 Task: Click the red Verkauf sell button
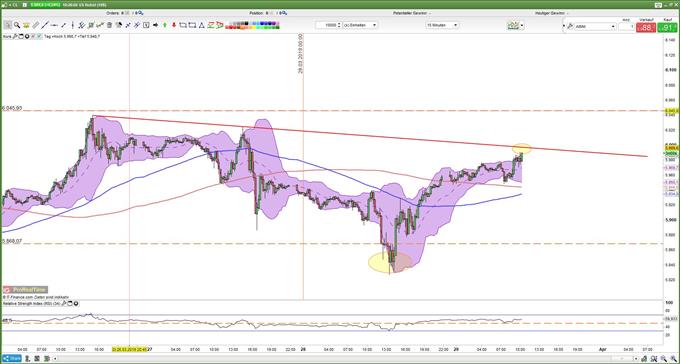click(x=646, y=28)
